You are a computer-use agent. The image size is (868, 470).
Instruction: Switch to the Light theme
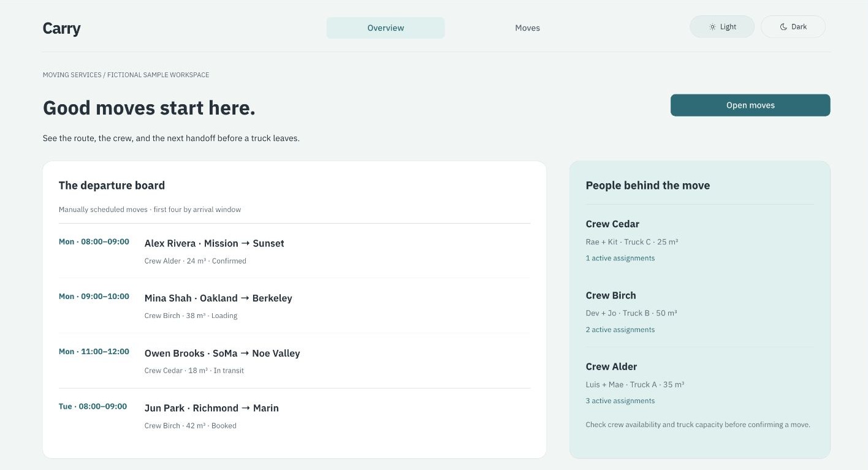click(x=722, y=27)
